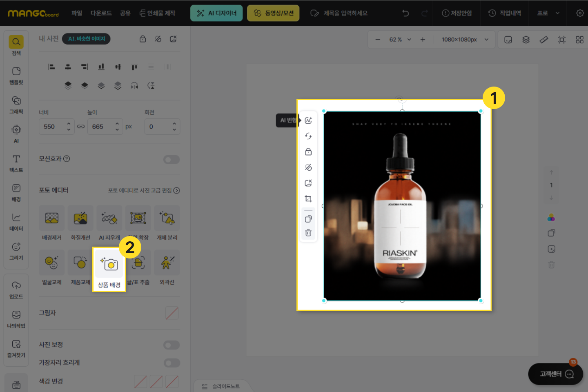The height and width of the screenshot is (392, 588).
Task: Click the AI 디자이너 button
Action: pos(216,13)
